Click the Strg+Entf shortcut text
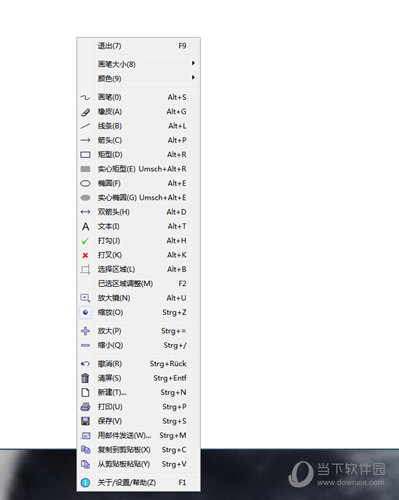Image resolution: width=399 pixels, height=500 pixels. tap(170, 378)
